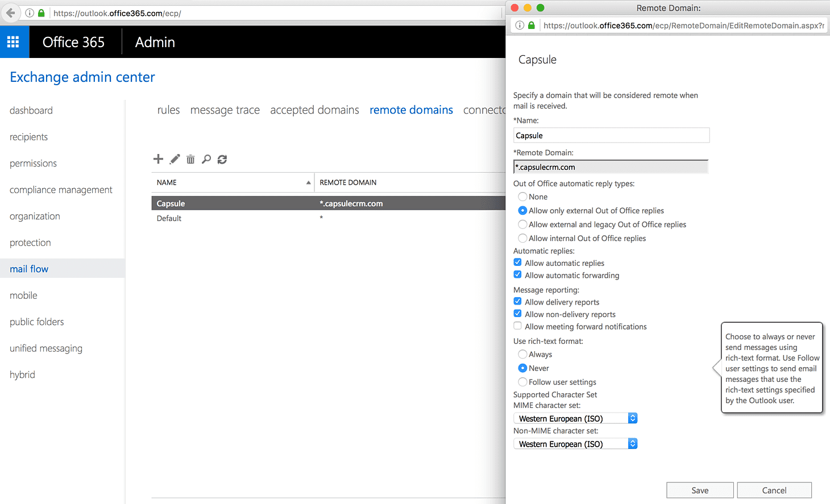Select Allow only external Out of Office replies

click(522, 210)
